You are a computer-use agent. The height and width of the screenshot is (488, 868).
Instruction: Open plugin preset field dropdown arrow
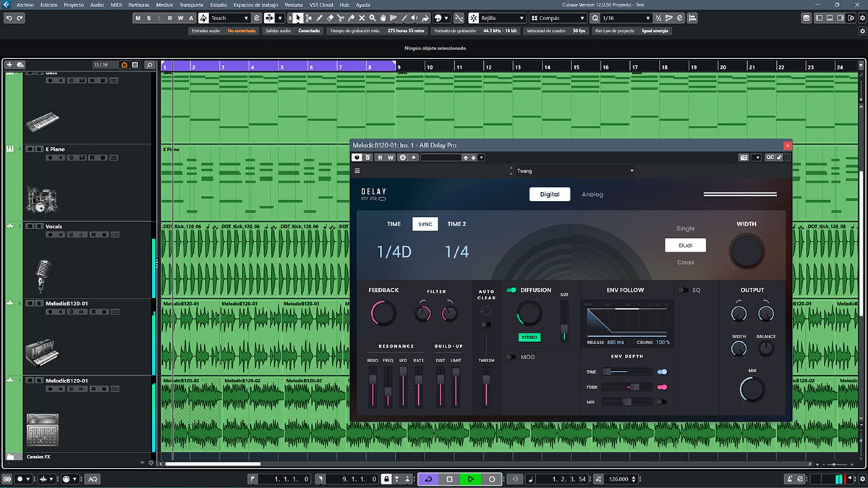click(481, 158)
